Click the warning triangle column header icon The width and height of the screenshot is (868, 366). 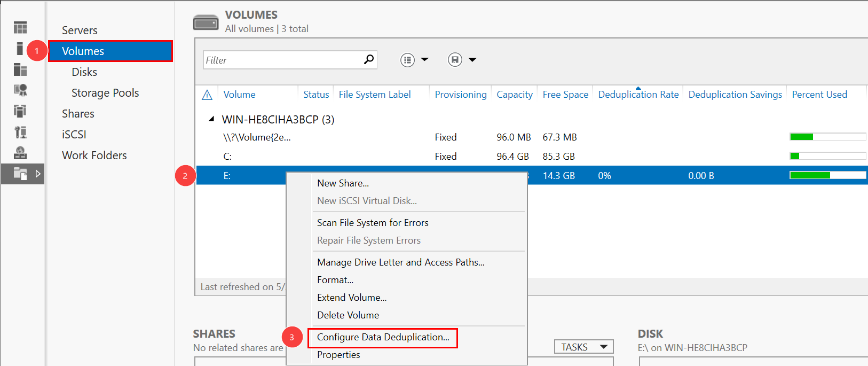tap(207, 95)
